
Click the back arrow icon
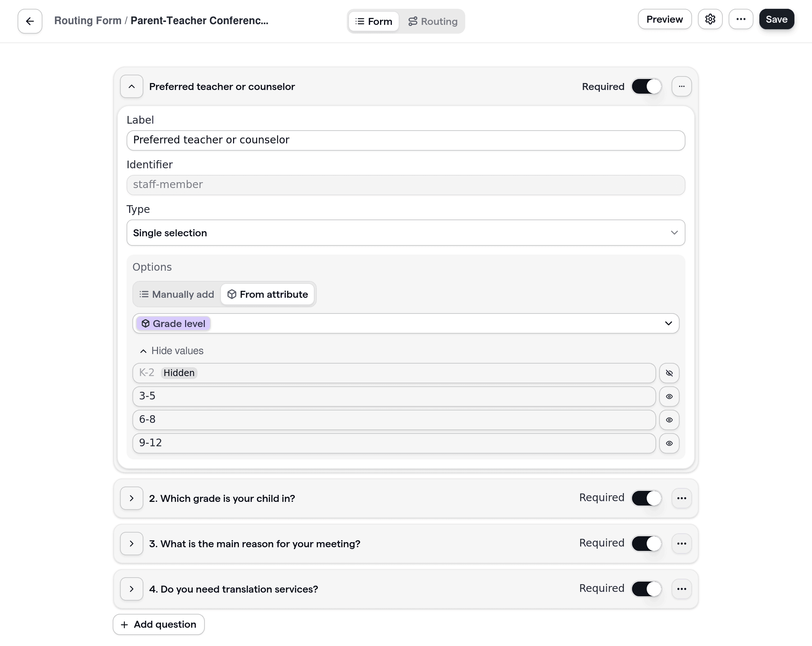[x=30, y=21]
